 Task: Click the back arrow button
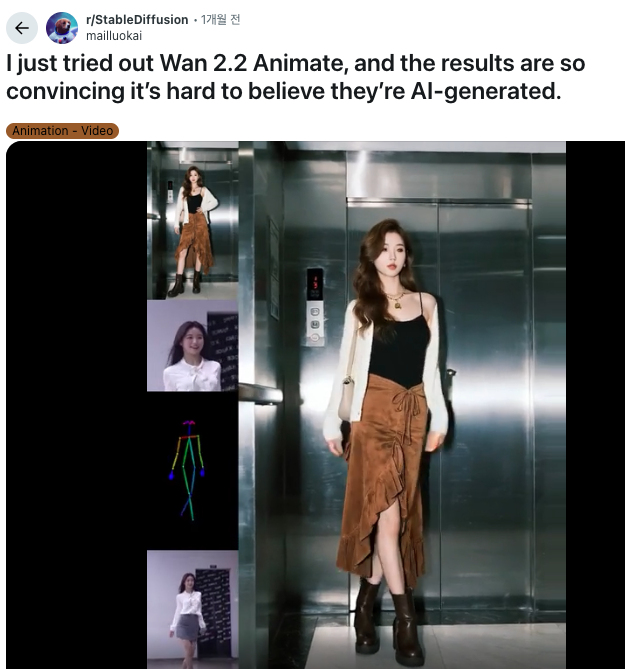pos(22,28)
